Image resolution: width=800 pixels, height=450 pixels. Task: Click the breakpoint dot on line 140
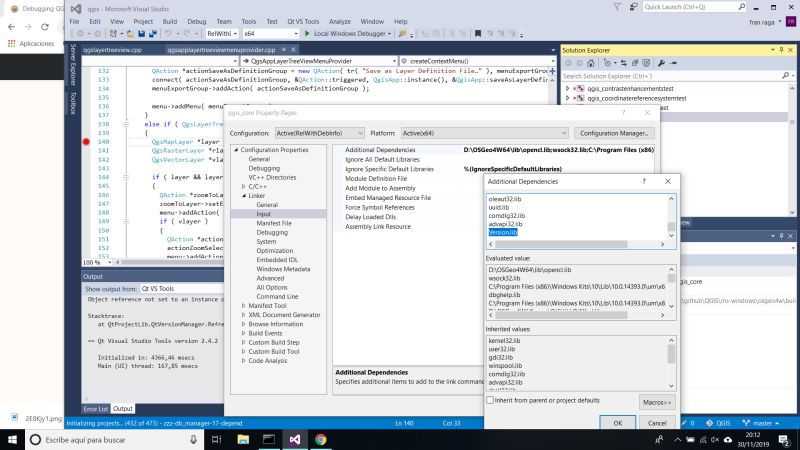pyautogui.click(x=86, y=142)
